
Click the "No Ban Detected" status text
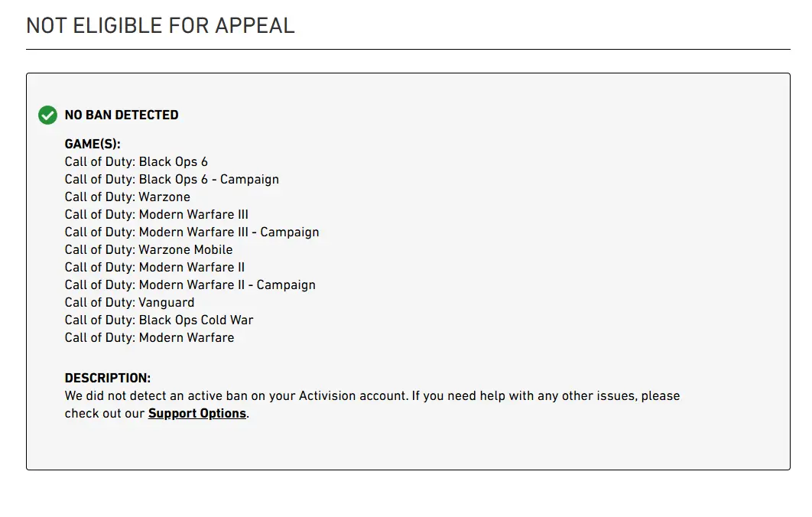click(122, 115)
